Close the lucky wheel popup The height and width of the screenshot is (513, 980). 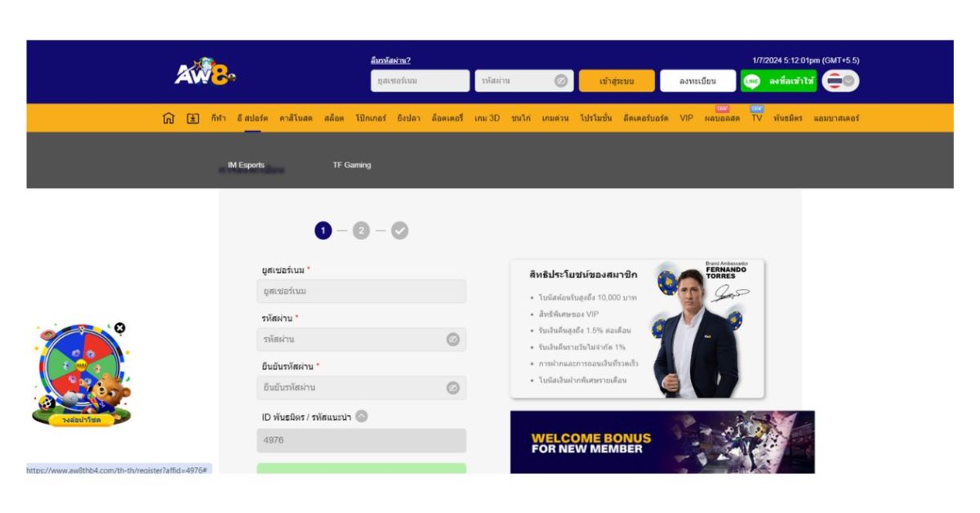click(x=120, y=328)
